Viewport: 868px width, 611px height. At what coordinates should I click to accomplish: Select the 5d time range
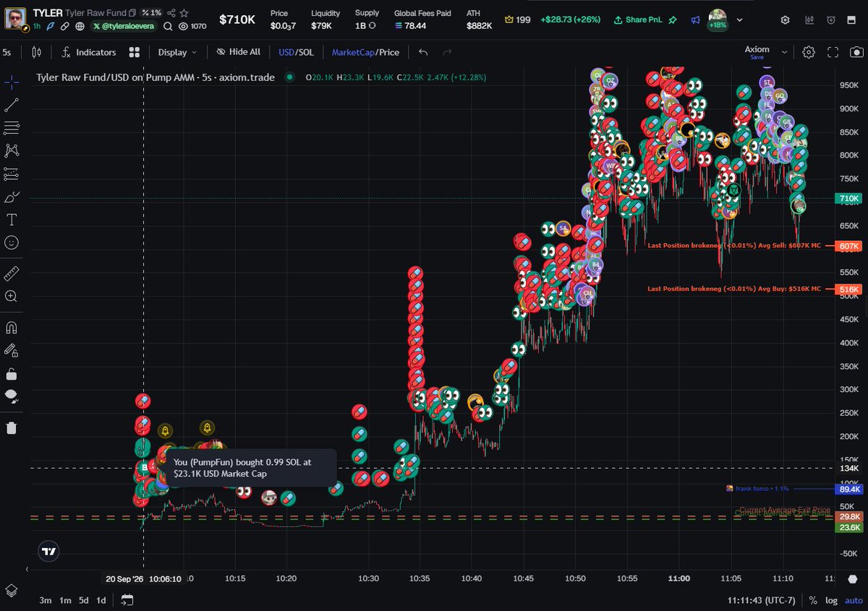84,600
